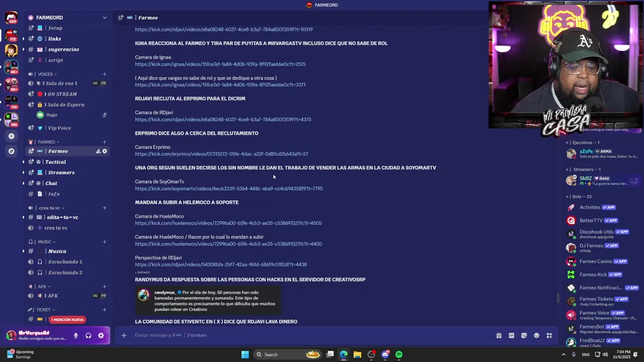Create channel in MUSIC category
The height and width of the screenshot is (362, 644).
105,241
